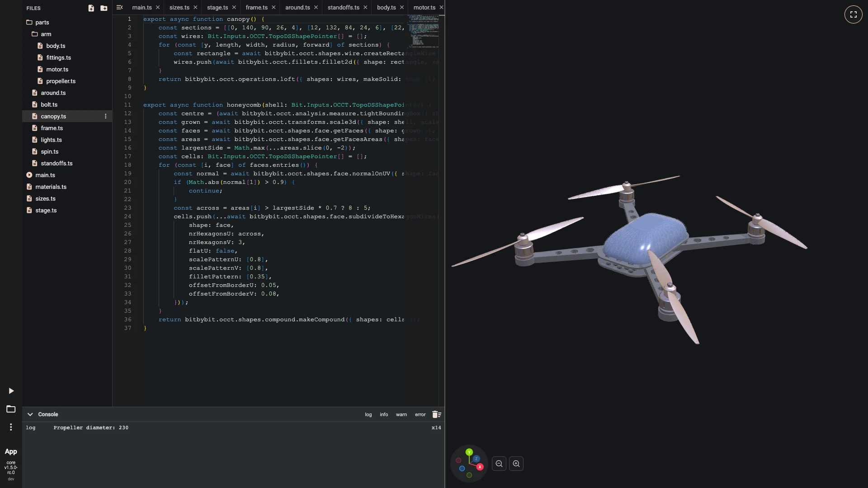The image size is (868, 488).
Task: Collapse the arm folder
Action: (67, 34)
